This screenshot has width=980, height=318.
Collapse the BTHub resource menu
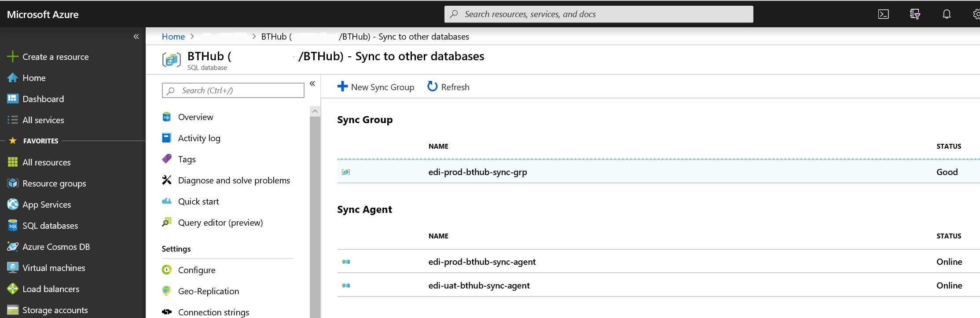pos(312,84)
